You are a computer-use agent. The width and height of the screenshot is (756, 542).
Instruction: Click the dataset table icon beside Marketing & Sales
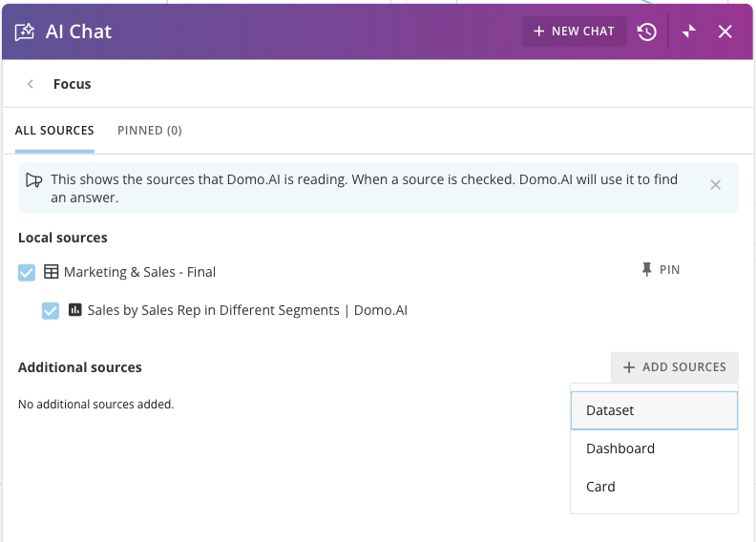tap(52, 272)
